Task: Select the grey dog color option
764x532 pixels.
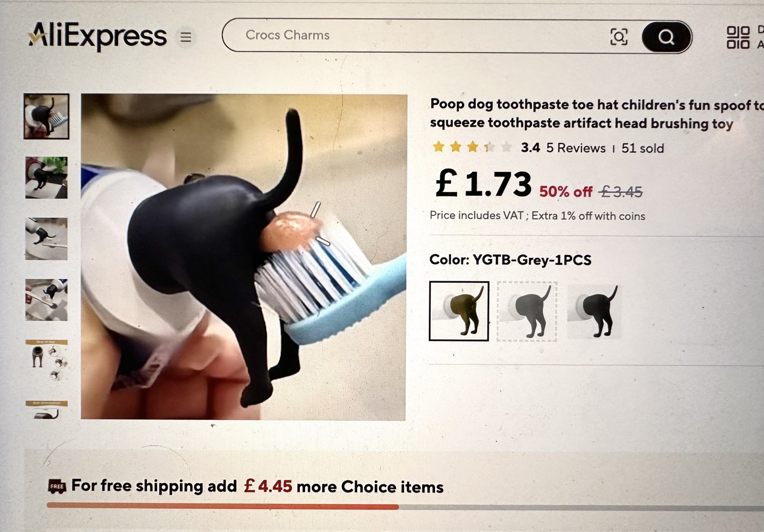Action: [x=527, y=311]
